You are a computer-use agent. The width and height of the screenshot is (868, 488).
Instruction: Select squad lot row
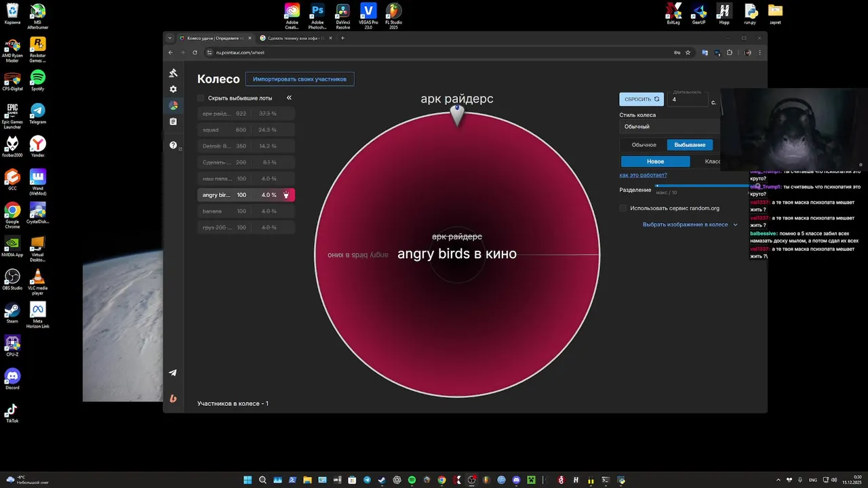[246, 129]
